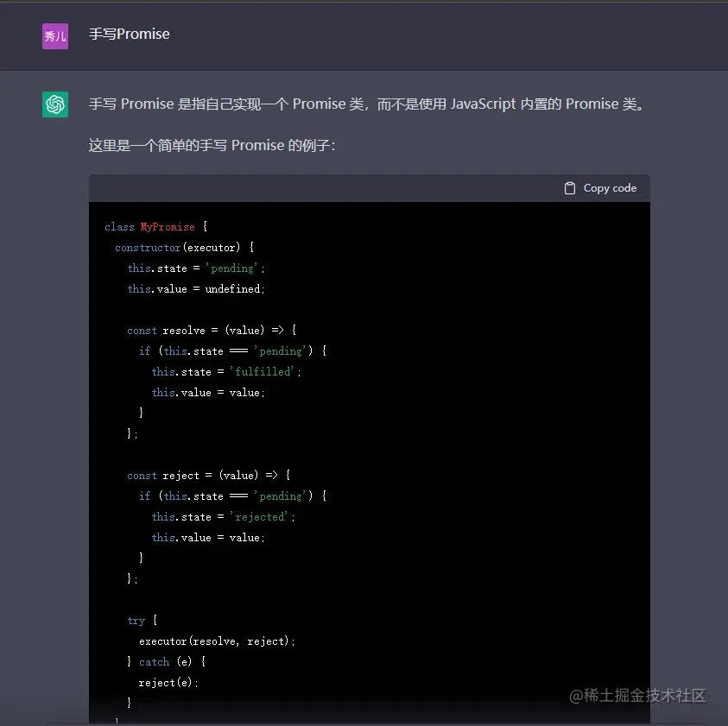
Task: Click the line reject(e);
Action: point(168,682)
